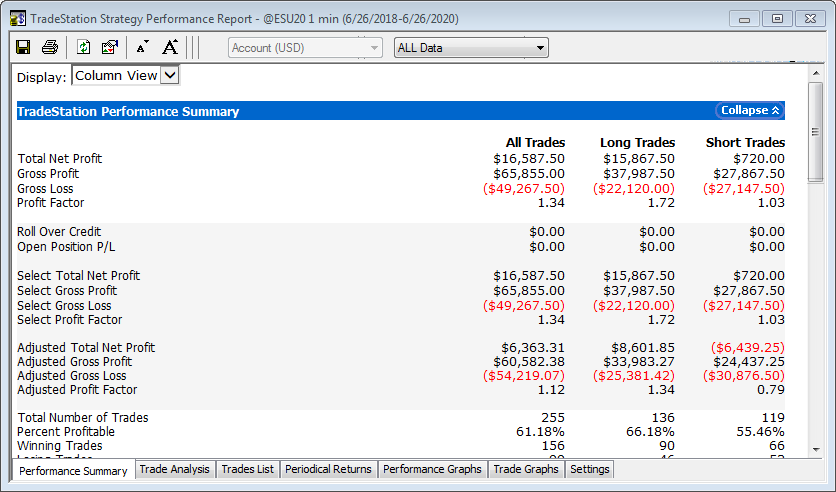Refresh the report data
The width and height of the screenshot is (836, 492).
(83, 47)
